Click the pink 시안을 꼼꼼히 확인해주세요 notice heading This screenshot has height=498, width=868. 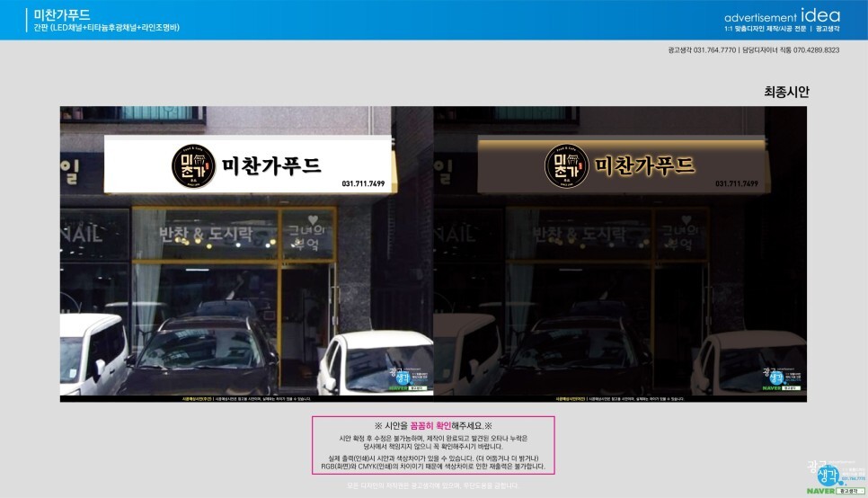(x=433, y=425)
